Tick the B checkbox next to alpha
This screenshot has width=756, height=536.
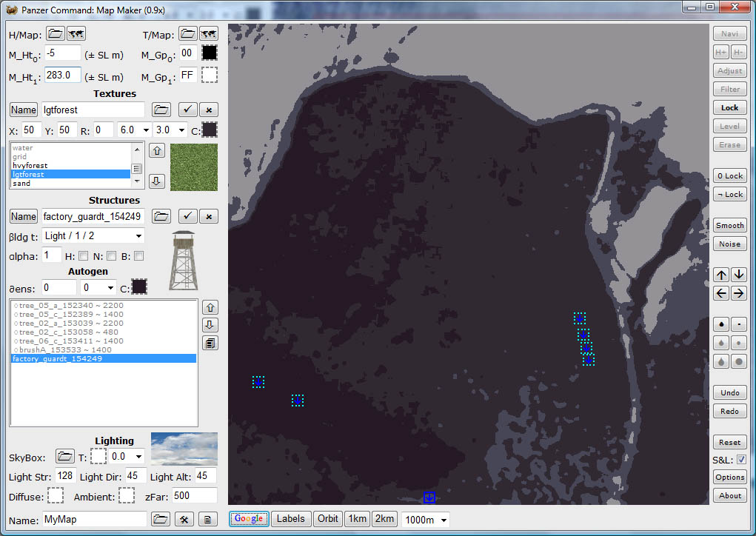point(138,255)
